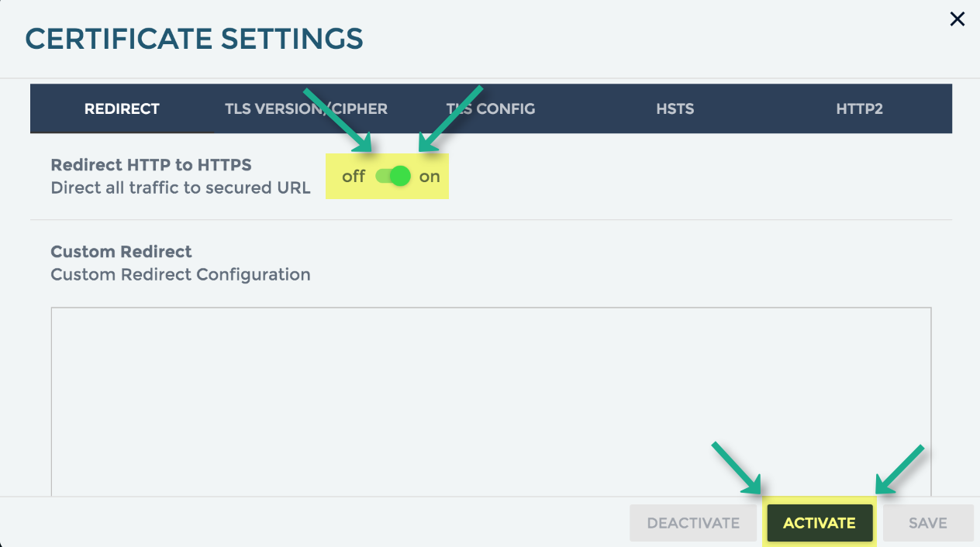Click the SAVE button
This screenshot has height=547, width=980.
click(928, 523)
